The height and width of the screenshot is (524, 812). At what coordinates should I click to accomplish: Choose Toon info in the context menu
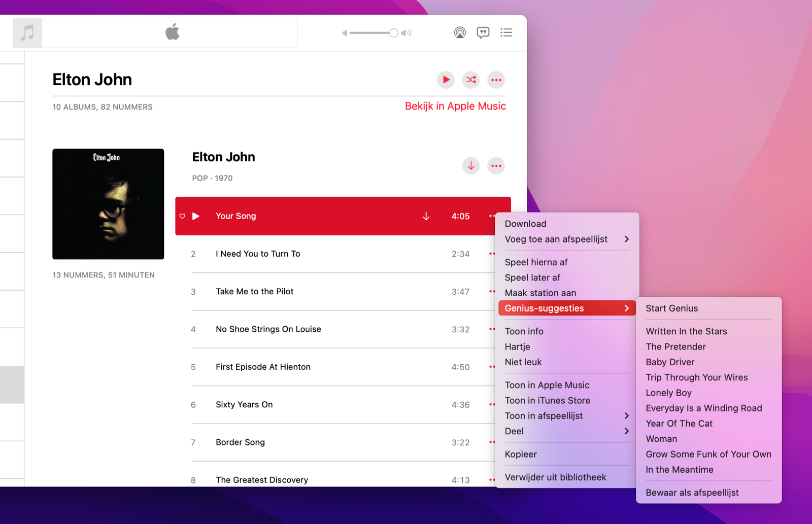[x=567, y=331]
